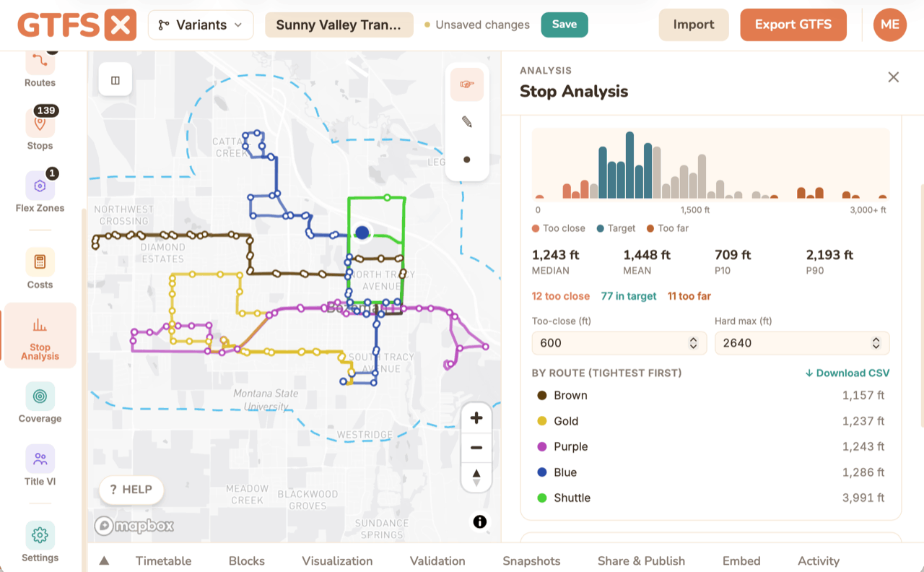Open the Snapshots tab
This screenshot has width=924, height=572.
[x=531, y=560]
